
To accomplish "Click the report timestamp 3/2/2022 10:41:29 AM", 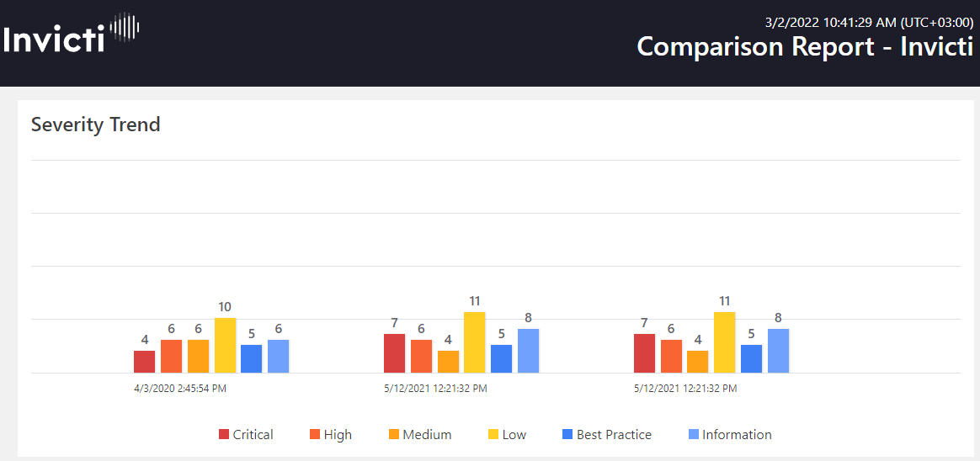I will click(869, 22).
